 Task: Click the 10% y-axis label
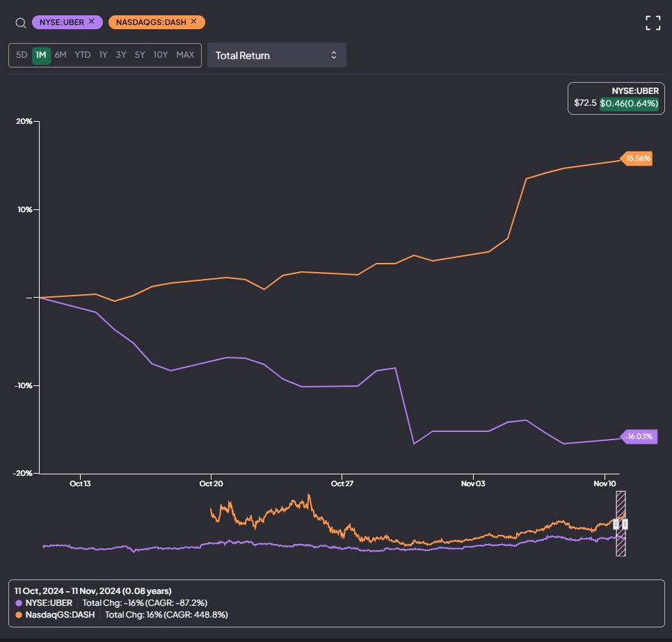coord(25,209)
